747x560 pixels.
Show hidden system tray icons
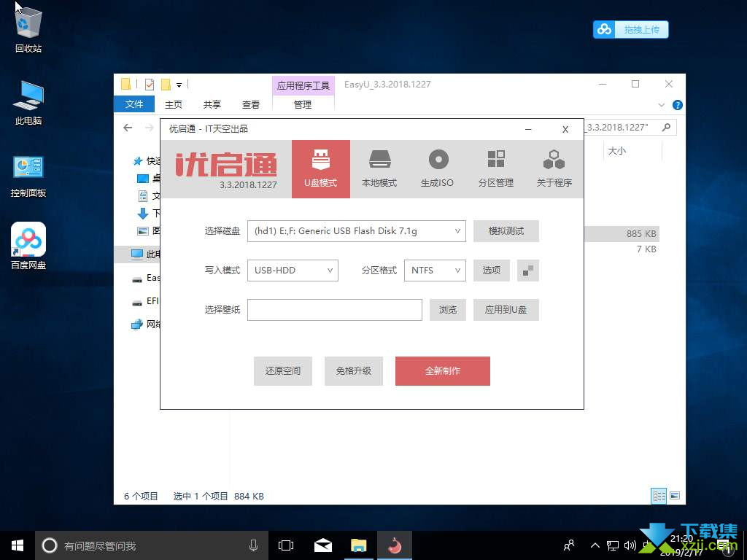pyautogui.click(x=595, y=545)
